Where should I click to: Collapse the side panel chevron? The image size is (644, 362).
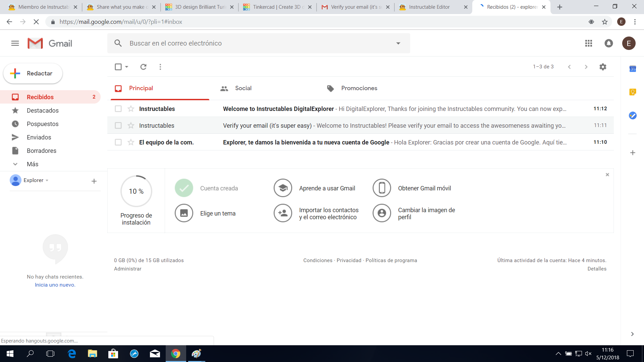[632, 334]
